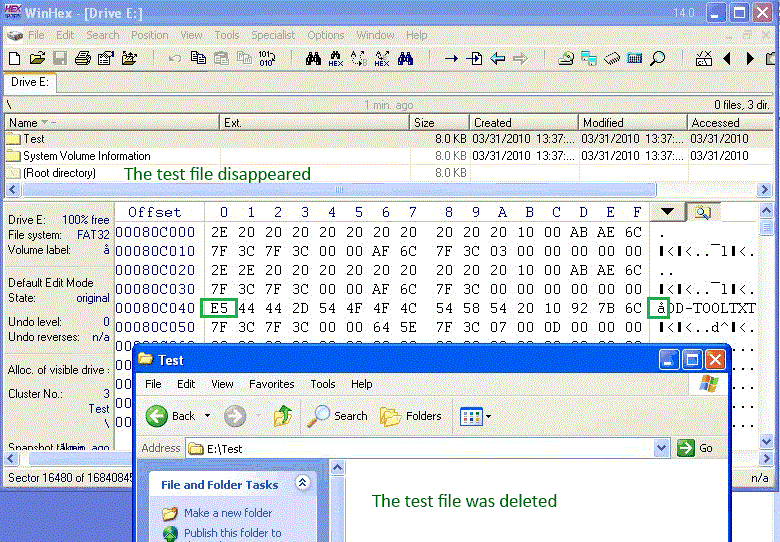Click the Back button in Test window
Viewport: 780px width, 542px height.
(171, 416)
